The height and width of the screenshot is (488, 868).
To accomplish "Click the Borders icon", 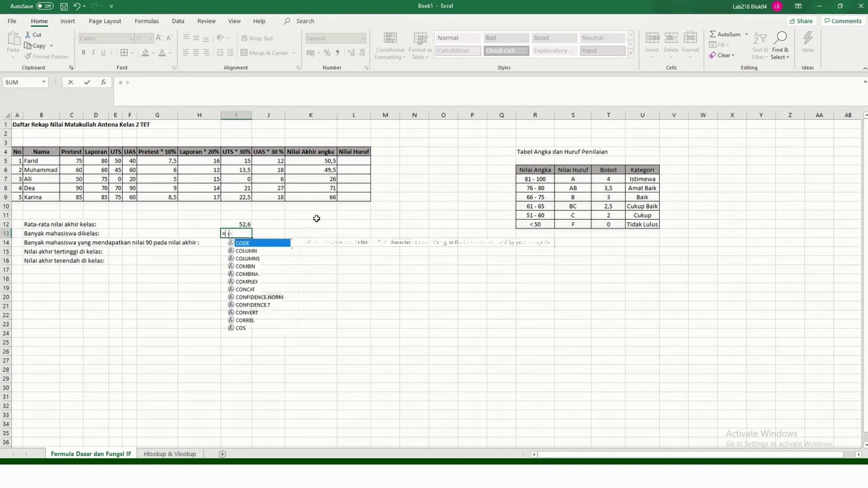I will (124, 53).
